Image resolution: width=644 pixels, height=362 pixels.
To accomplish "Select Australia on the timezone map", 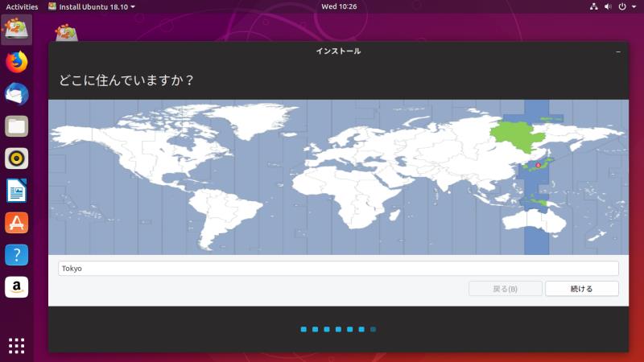I will click(x=534, y=222).
